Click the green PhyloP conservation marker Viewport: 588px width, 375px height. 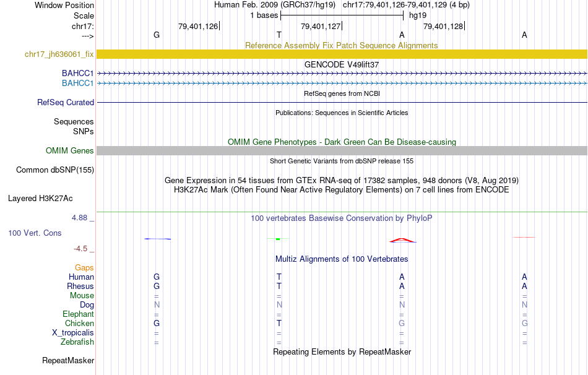click(x=278, y=239)
